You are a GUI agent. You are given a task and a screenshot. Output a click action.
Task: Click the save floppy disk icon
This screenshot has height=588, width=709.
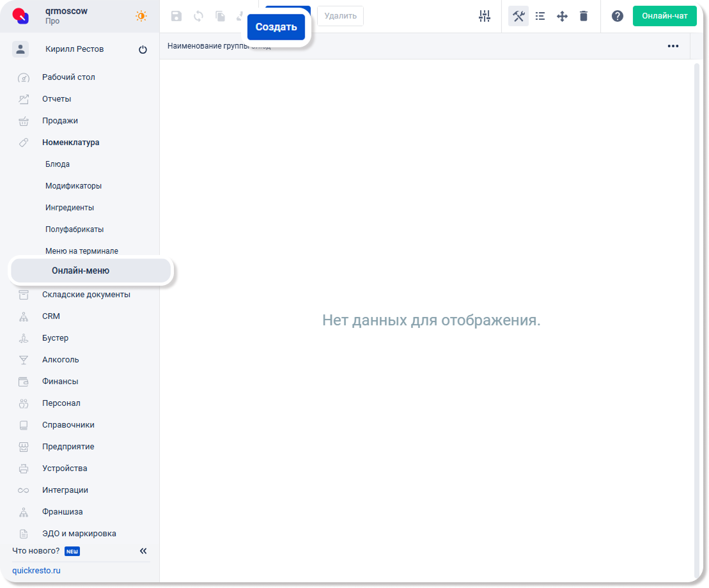click(x=176, y=17)
